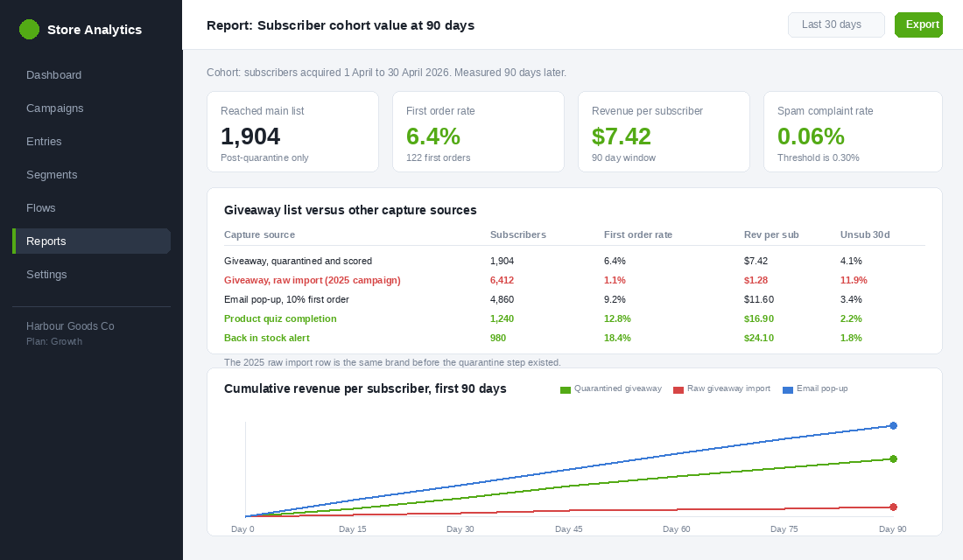Click the red Raw giveaway import legend swatch
The width and height of the screenshot is (963, 560).
678,390
